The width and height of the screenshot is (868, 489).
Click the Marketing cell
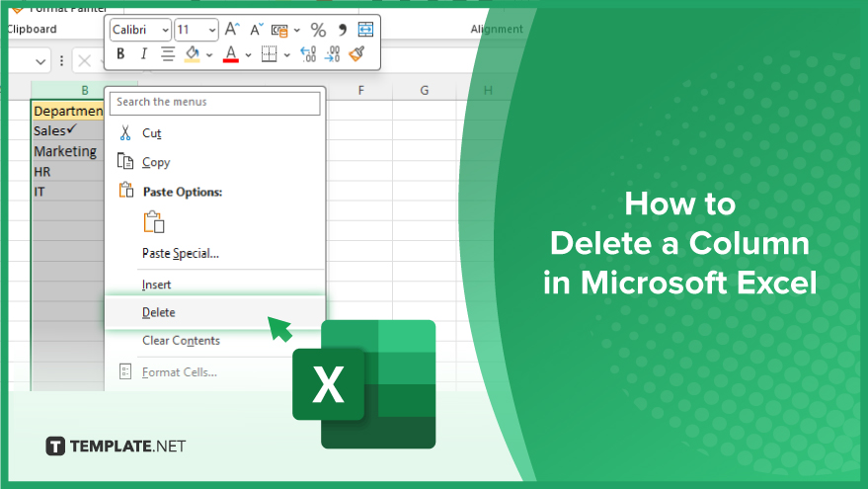pyautogui.click(x=68, y=151)
